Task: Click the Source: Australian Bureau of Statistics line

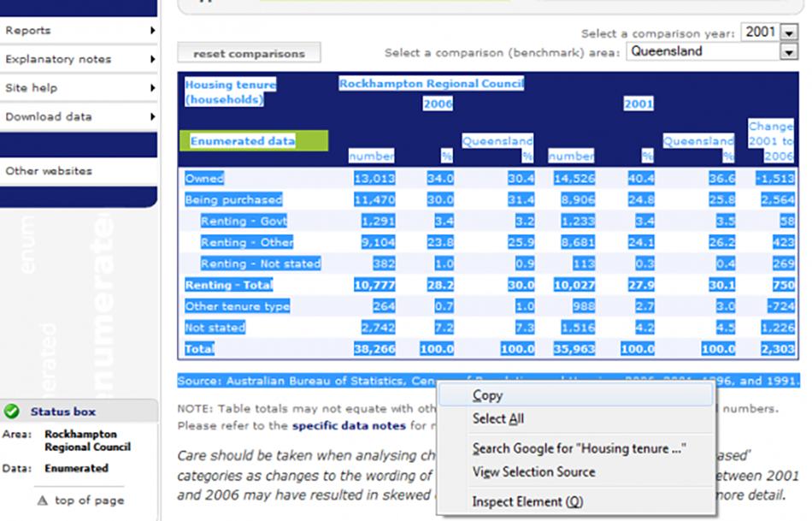Action: [488, 381]
